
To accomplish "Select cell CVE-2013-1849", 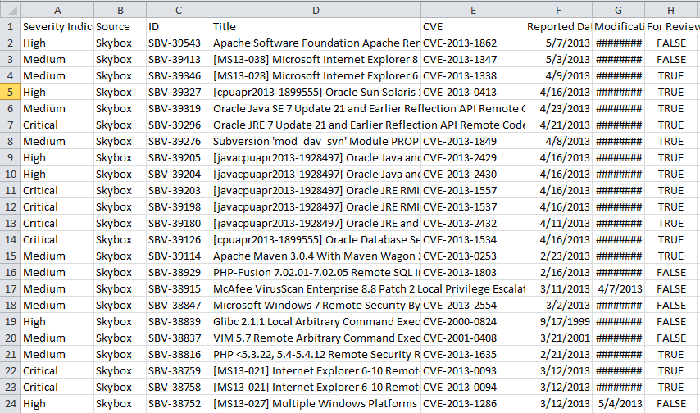I will click(473, 142).
